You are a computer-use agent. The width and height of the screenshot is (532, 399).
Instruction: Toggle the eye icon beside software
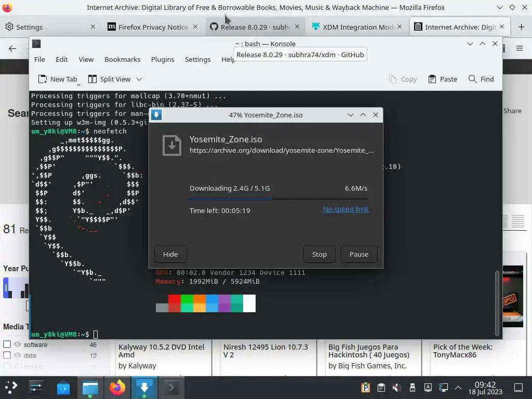(17, 344)
